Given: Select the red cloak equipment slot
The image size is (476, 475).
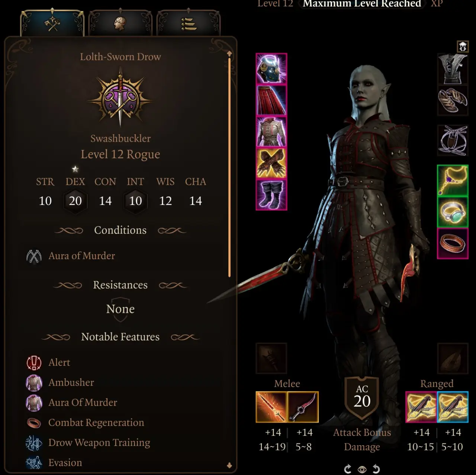Looking at the screenshot, I should click(271, 100).
